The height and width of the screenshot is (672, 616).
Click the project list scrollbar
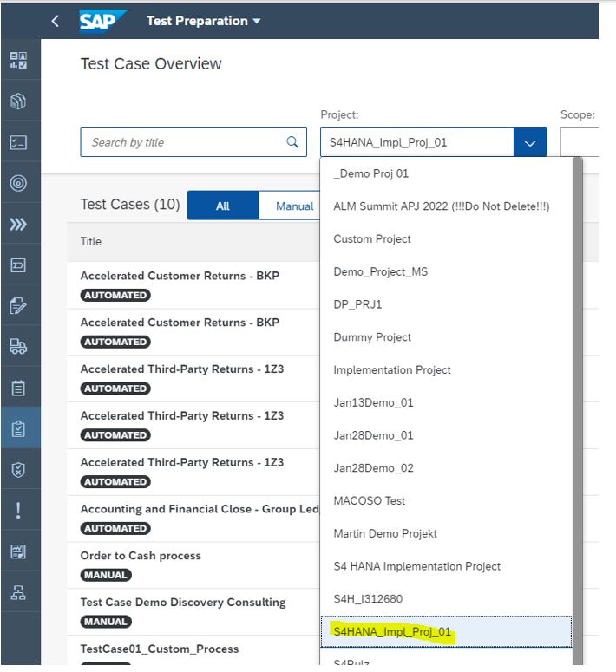pyautogui.click(x=578, y=411)
